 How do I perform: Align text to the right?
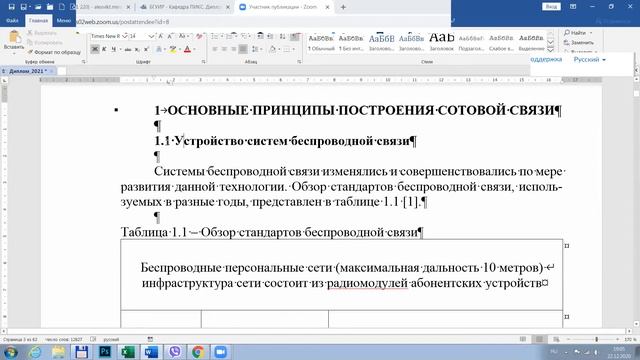pyautogui.click(x=233, y=49)
